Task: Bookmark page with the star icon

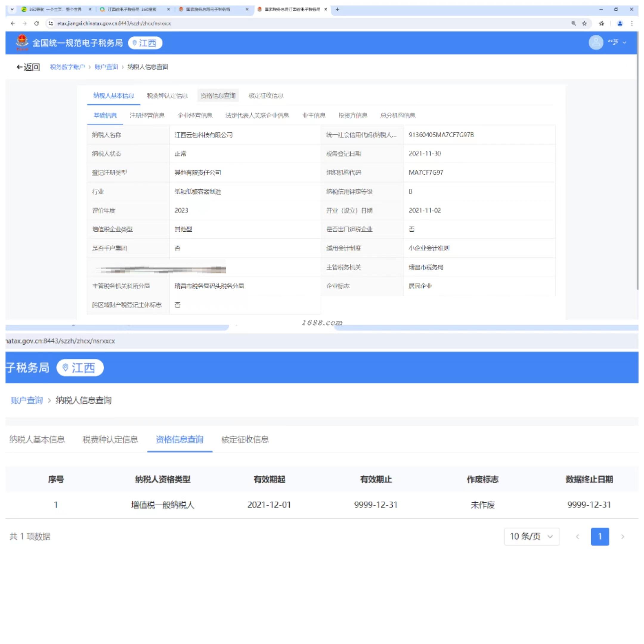Action: click(x=584, y=23)
